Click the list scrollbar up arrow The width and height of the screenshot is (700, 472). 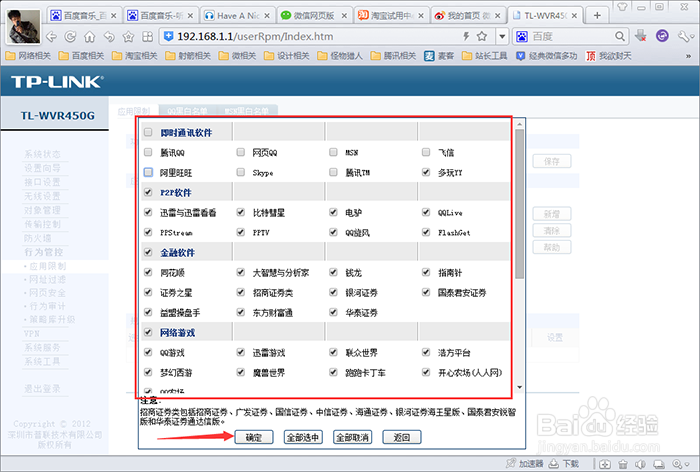coord(519,124)
